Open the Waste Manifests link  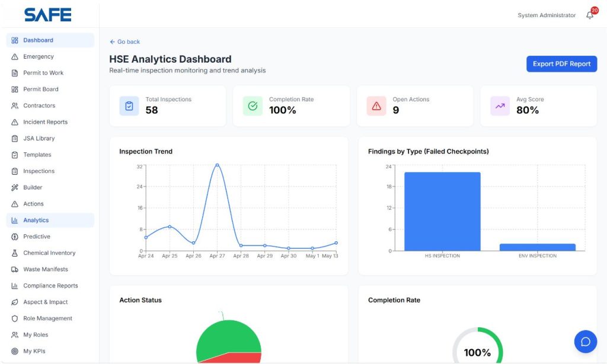(x=50, y=269)
